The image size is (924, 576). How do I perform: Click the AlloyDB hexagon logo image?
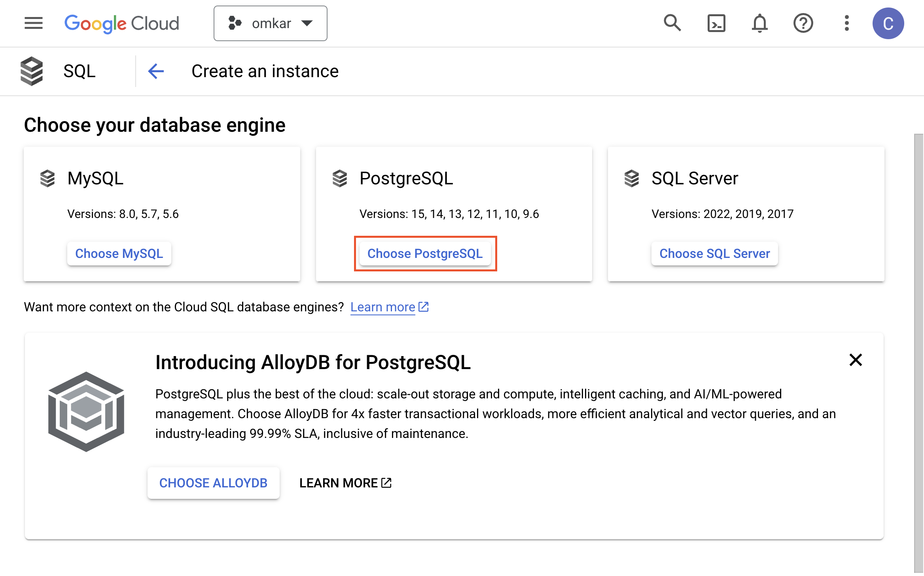(x=86, y=411)
